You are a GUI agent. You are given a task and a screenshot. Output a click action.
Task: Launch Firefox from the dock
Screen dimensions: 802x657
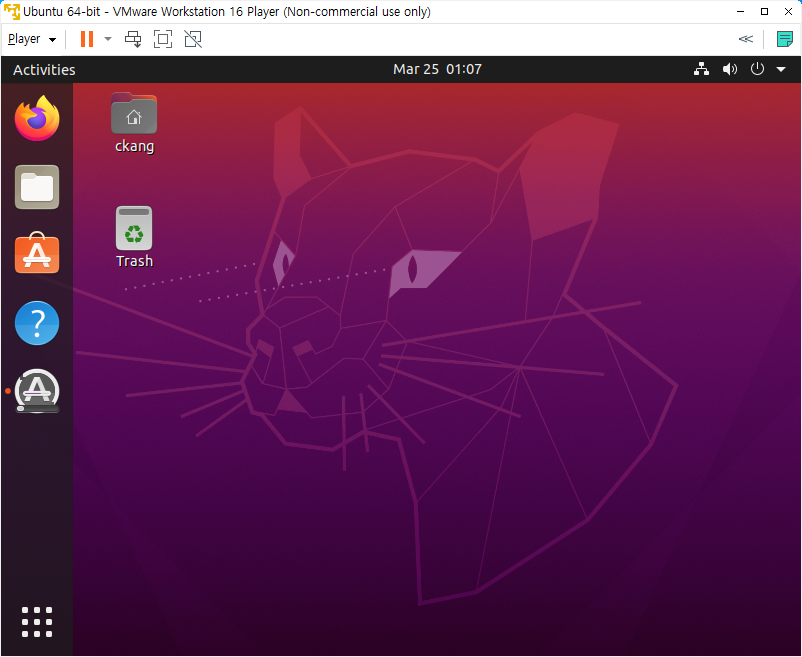tap(37, 118)
